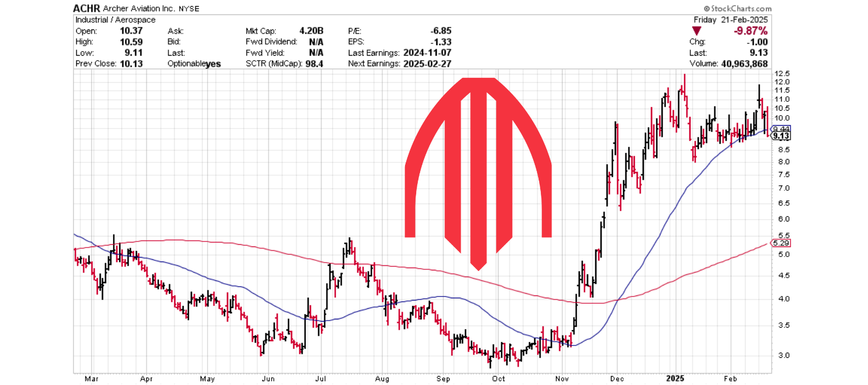
Task: Click the 9.13 last price tag on axis
Action: point(777,136)
